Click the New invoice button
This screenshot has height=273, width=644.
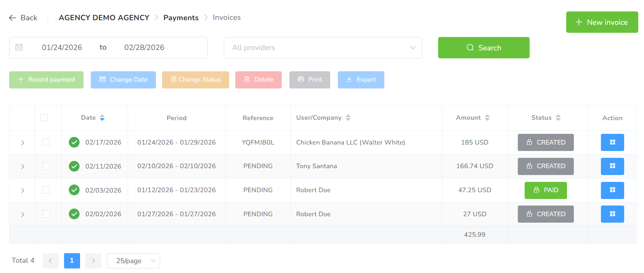pyautogui.click(x=602, y=22)
